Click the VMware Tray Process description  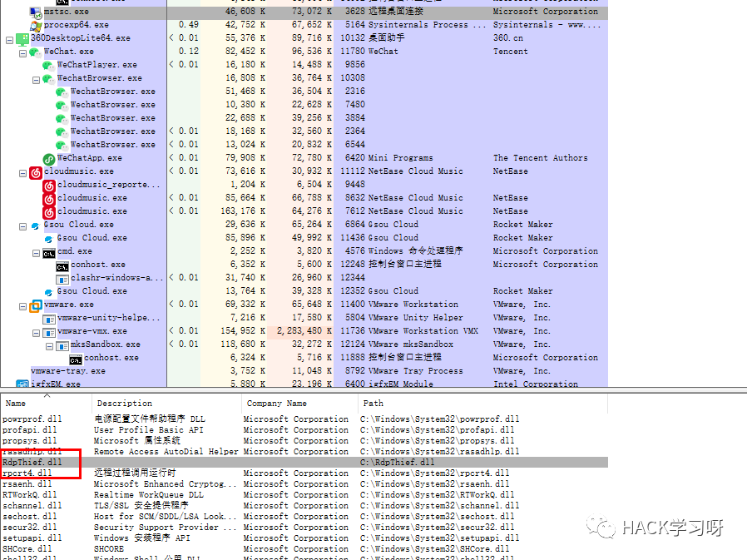[x=415, y=371]
